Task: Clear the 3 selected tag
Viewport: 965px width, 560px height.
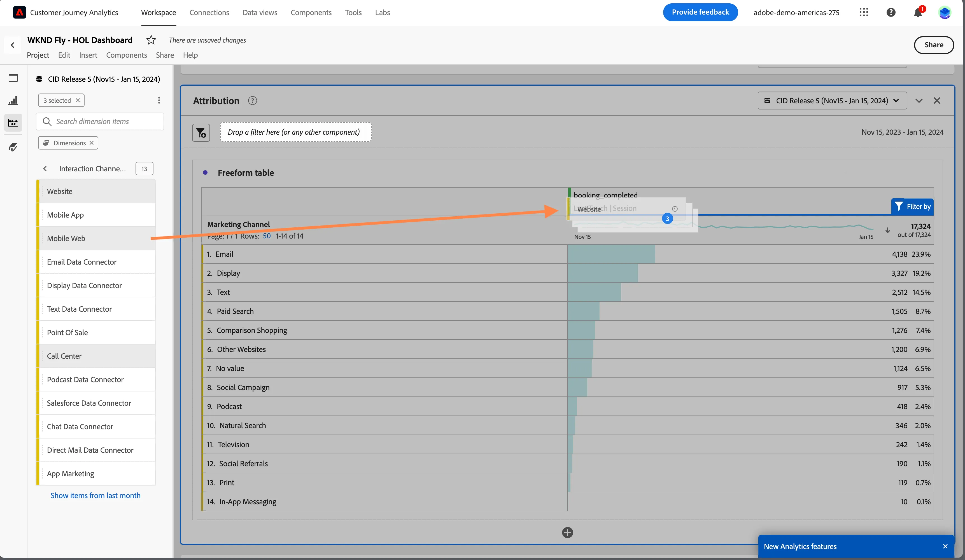Action: (78, 100)
